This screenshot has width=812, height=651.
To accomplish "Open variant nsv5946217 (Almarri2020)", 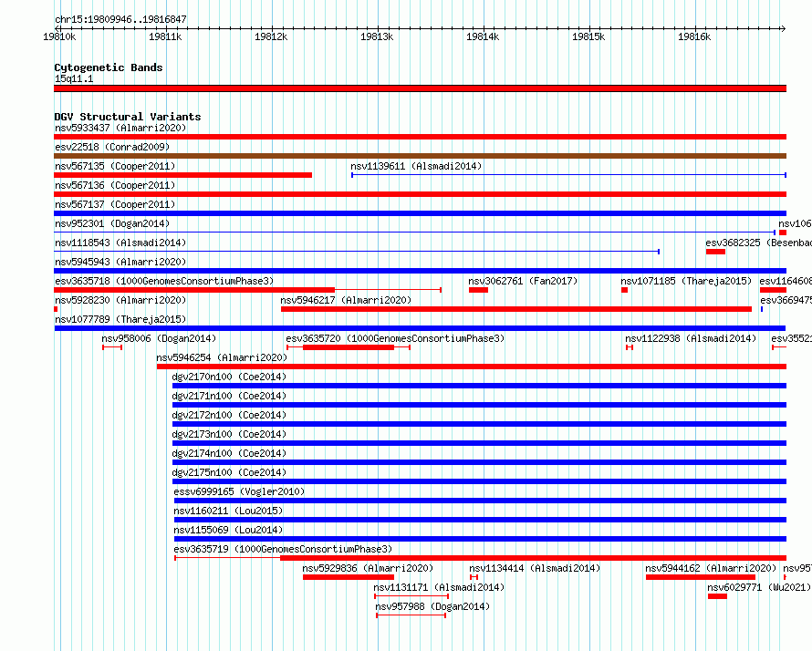I will coord(346,300).
